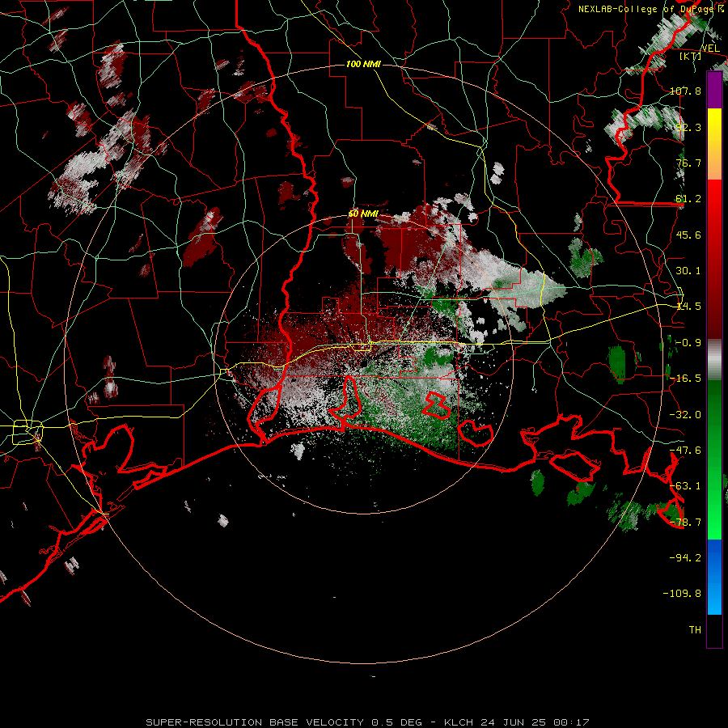728x728 pixels.
Task: Click the -16.5 velocity scale value
Action: 685,379
